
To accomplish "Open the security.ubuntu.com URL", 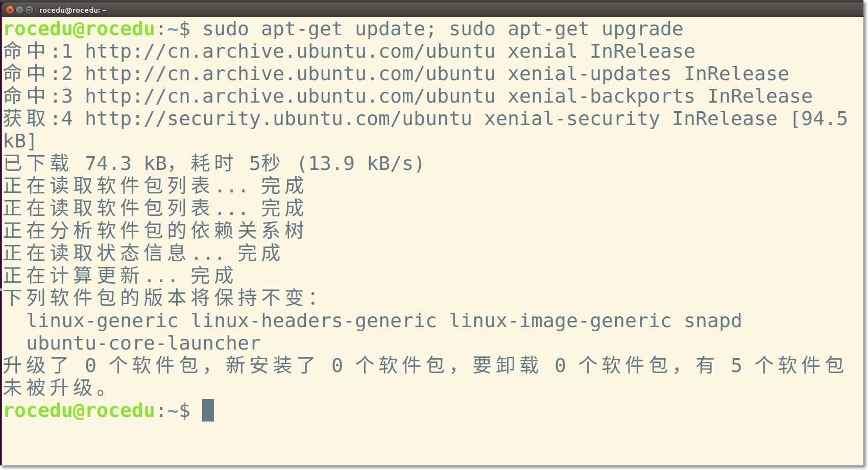I will click(x=279, y=119).
